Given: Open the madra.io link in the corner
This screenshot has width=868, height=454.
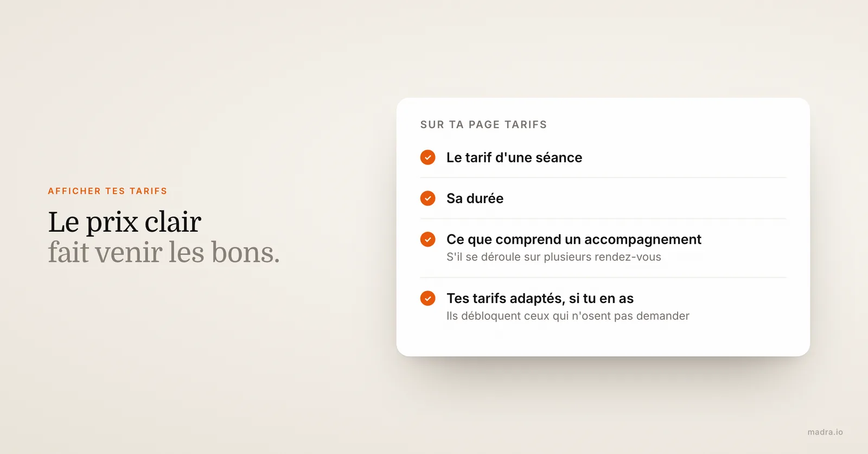Looking at the screenshot, I should 825,432.
